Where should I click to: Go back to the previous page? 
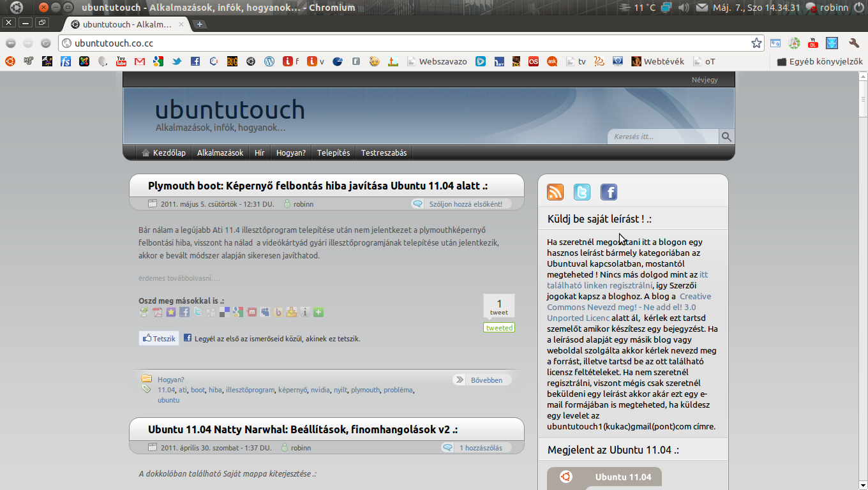pos(11,43)
